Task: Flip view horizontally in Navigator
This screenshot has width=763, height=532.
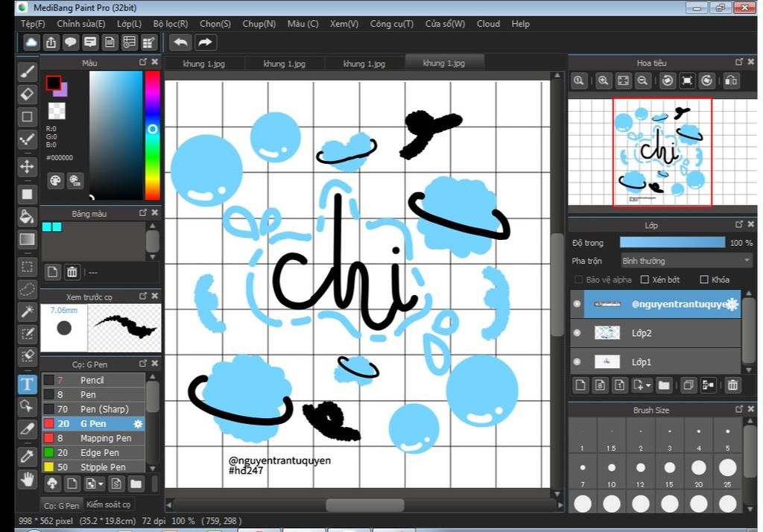Action: (730, 80)
